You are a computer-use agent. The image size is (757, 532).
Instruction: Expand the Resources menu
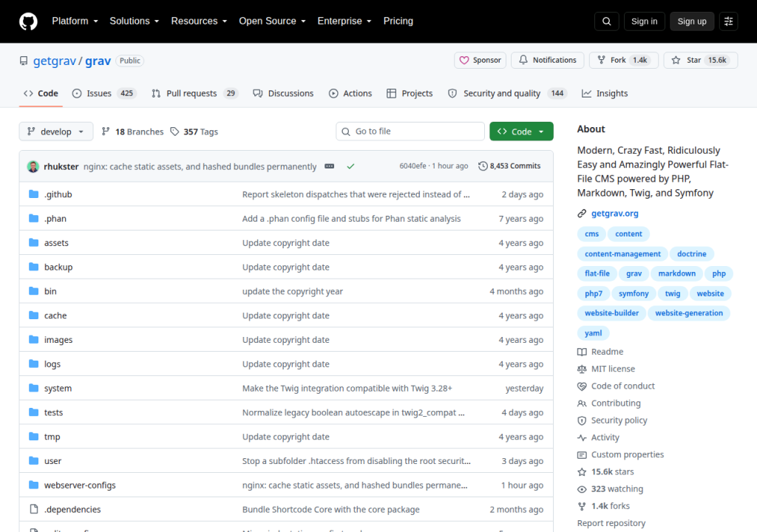199,21
